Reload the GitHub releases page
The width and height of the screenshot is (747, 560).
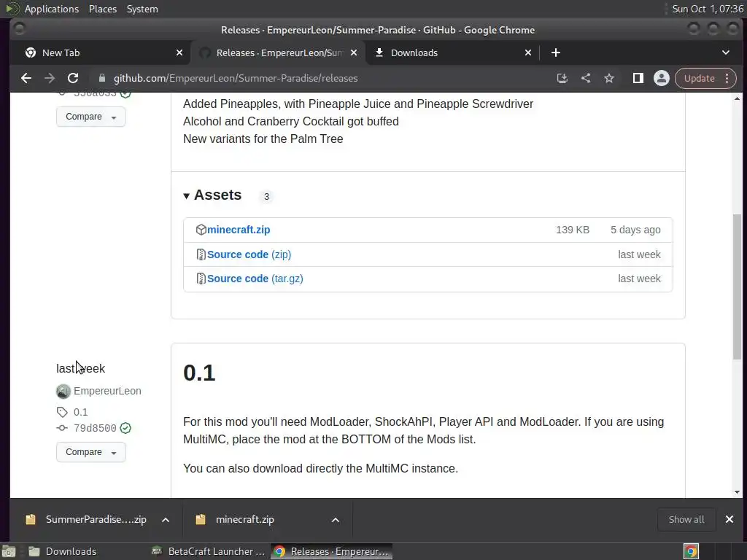[x=73, y=78]
